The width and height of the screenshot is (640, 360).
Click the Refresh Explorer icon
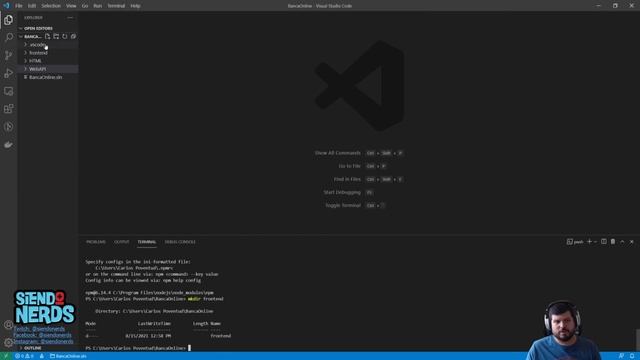65,36
